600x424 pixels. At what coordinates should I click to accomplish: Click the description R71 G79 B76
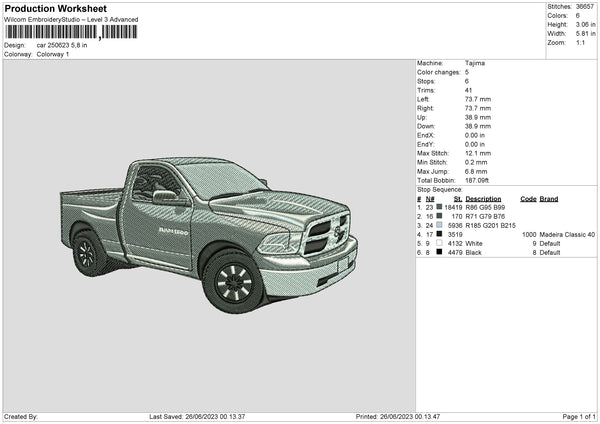485,217
